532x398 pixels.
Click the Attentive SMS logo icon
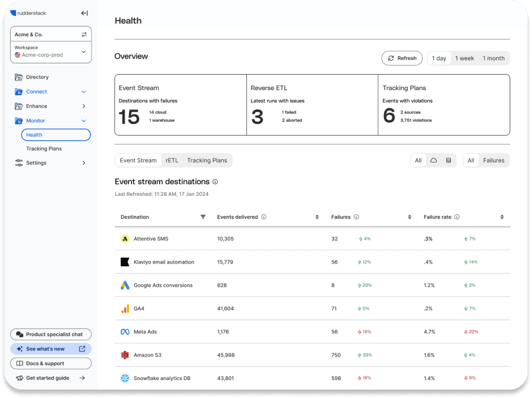(125, 239)
